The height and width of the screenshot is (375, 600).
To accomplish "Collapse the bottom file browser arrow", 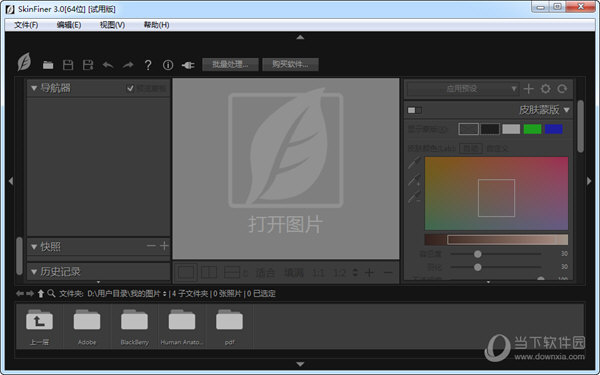I will [300, 364].
